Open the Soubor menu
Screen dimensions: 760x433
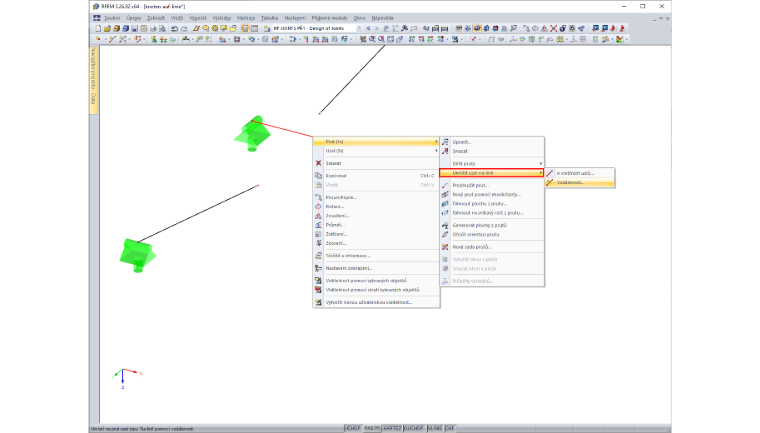point(112,18)
